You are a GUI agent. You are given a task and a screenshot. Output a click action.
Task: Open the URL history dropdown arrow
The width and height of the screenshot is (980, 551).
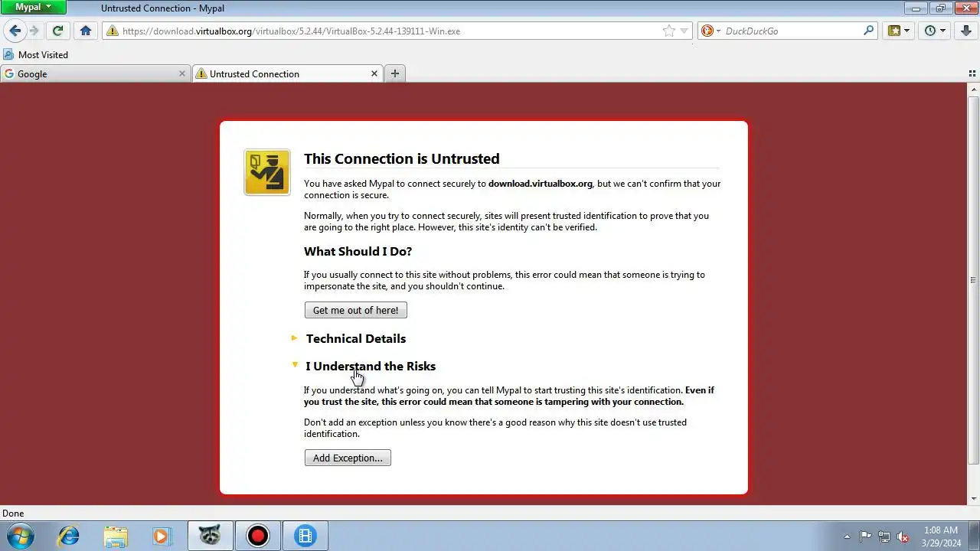684,31
